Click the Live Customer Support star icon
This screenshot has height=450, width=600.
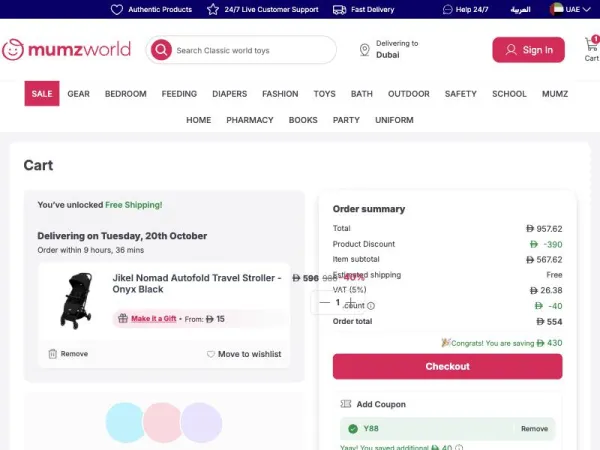pyautogui.click(x=213, y=9)
